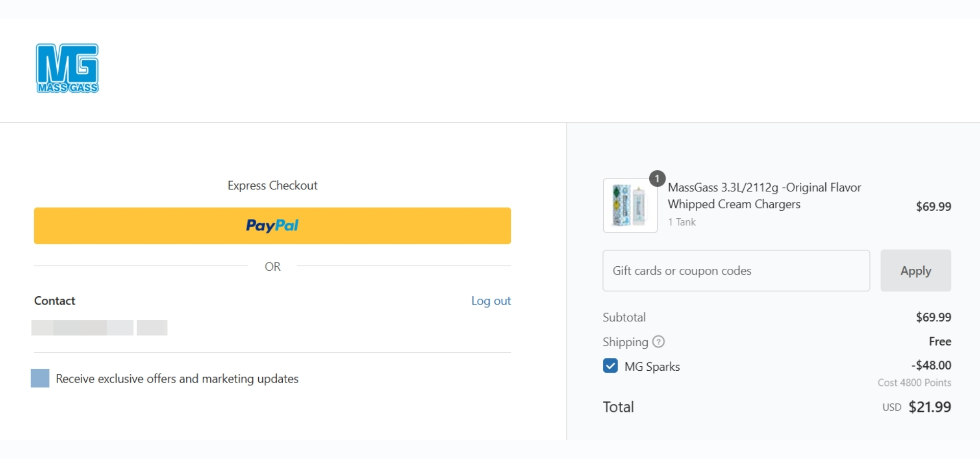980x459 pixels.
Task: Click the 'Cost 4800 Points' text
Action: click(914, 382)
